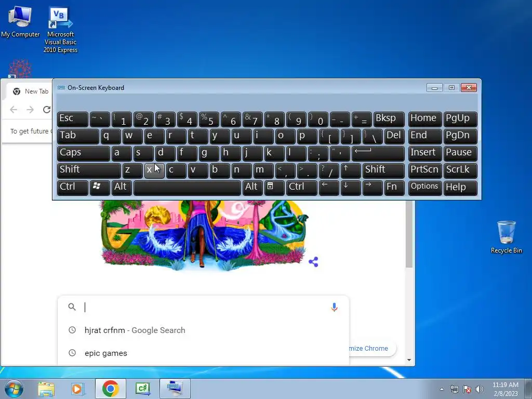
Task: Click the Windows logo key on keyboard
Action: (x=100, y=188)
